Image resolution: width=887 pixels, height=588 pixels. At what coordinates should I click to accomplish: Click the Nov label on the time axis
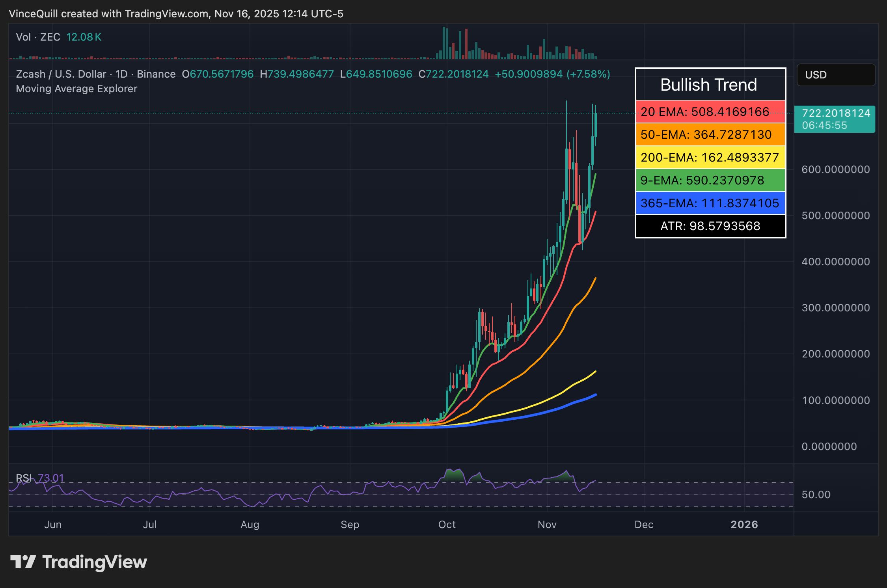tap(548, 525)
